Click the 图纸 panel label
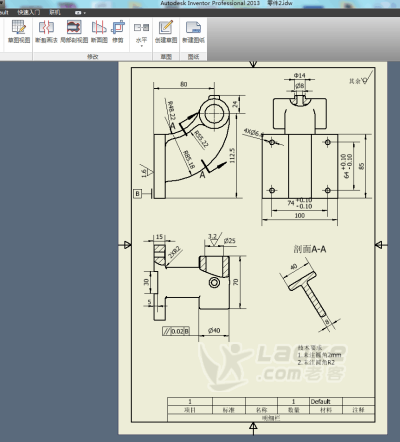The image size is (400, 442). pos(193,57)
